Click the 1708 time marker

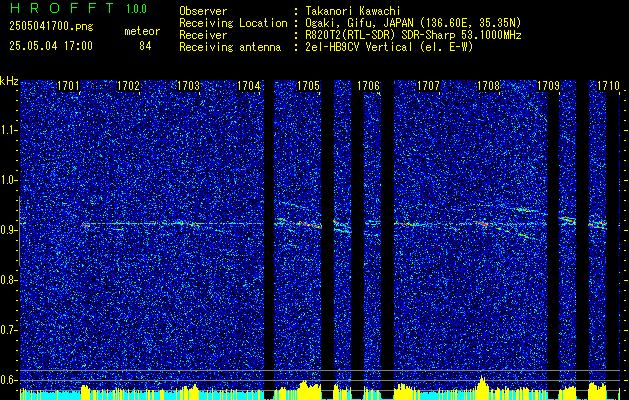(x=489, y=86)
